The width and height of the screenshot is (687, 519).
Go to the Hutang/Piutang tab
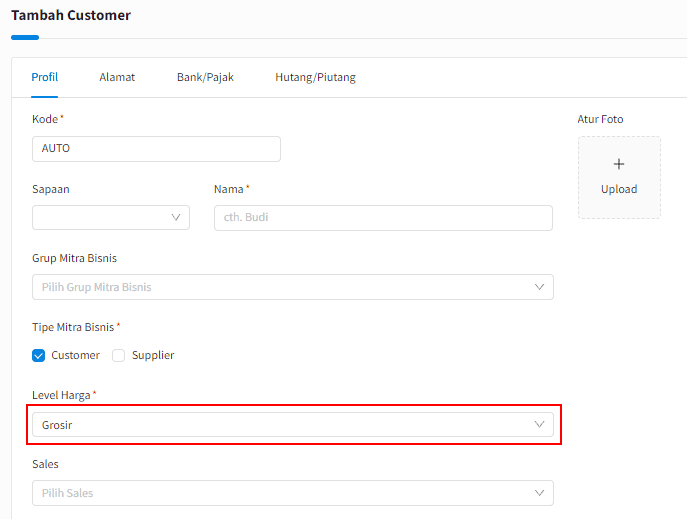[x=315, y=77]
